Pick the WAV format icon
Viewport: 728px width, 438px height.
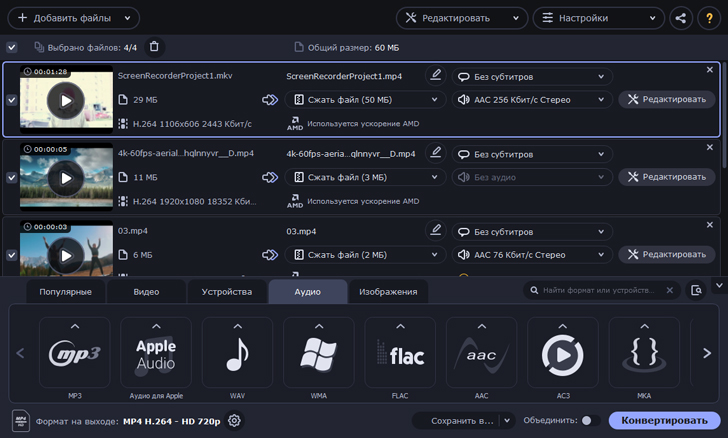[x=237, y=353]
